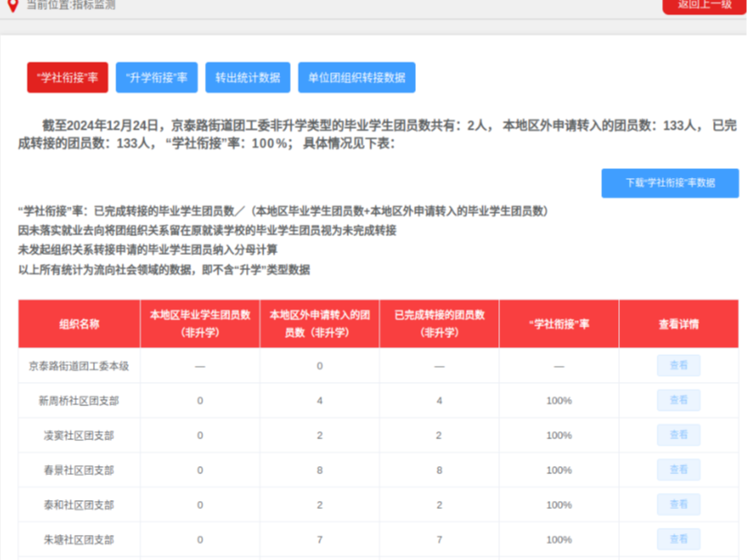The height and width of the screenshot is (560, 747).
Task: Click the "学社衔接"率 column header
Action: pos(559,324)
